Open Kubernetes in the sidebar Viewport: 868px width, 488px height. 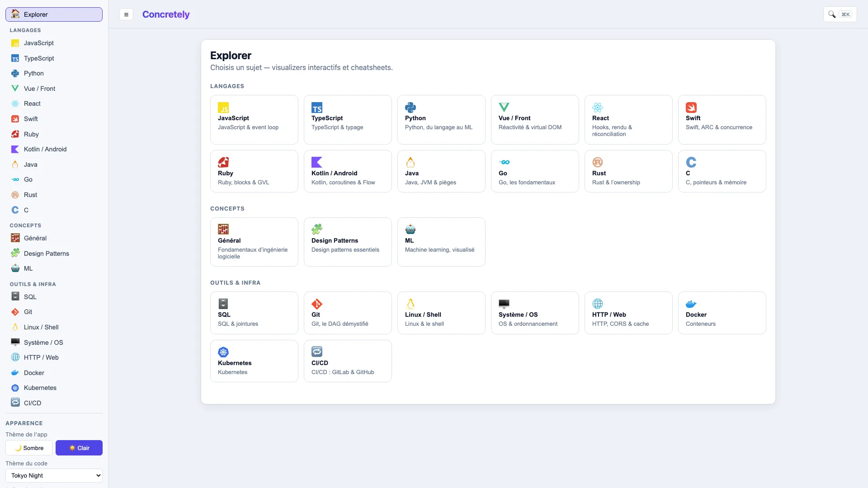pyautogui.click(x=54, y=388)
